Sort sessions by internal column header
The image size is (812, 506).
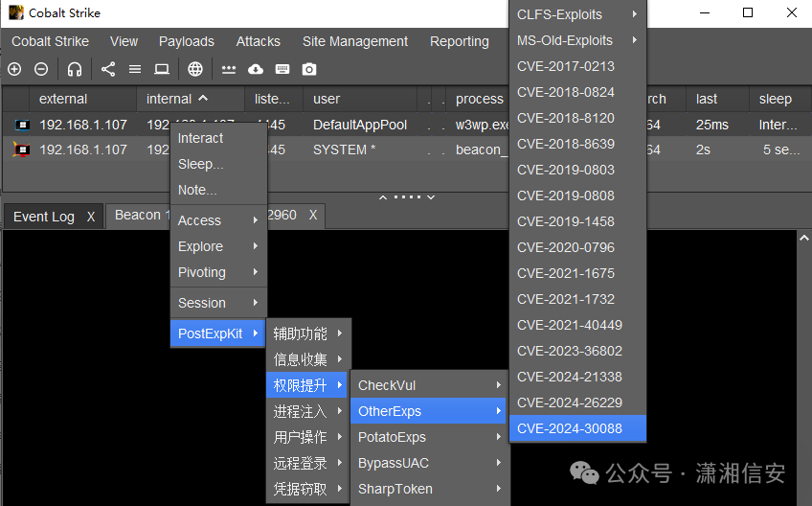(190, 99)
